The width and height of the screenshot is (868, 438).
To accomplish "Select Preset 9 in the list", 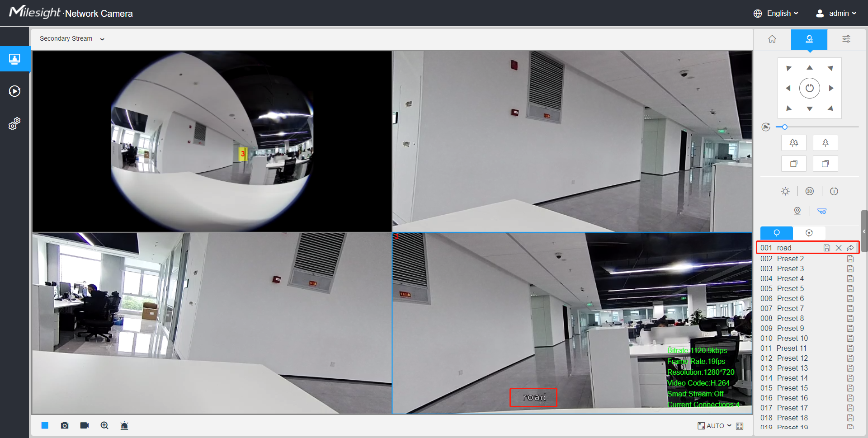I will point(807,328).
